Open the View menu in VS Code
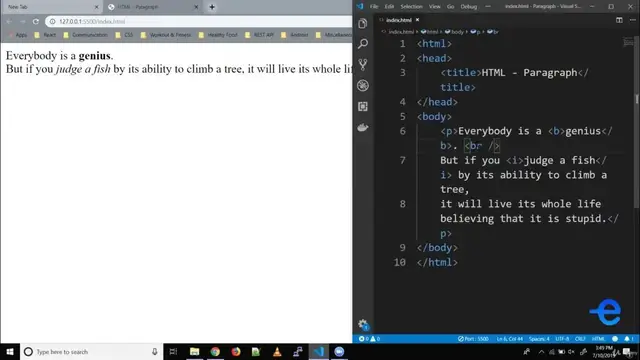The image size is (640, 360). (x=434, y=7)
